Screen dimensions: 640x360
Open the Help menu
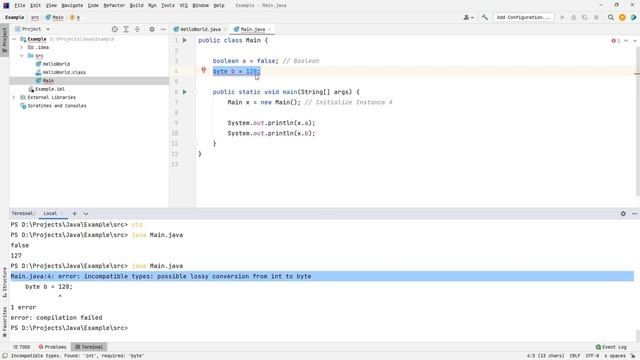[x=219, y=5]
